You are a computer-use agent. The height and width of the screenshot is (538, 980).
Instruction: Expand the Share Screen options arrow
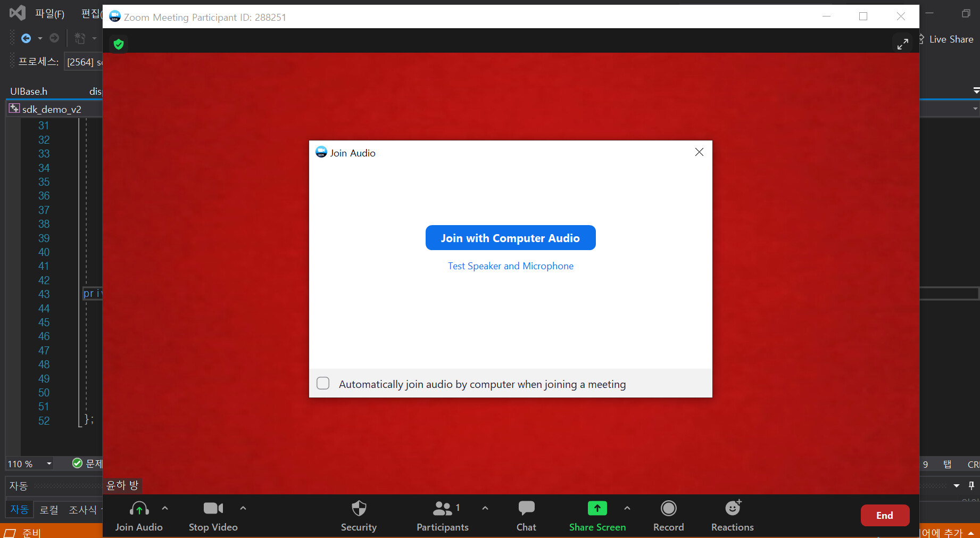coord(627,508)
